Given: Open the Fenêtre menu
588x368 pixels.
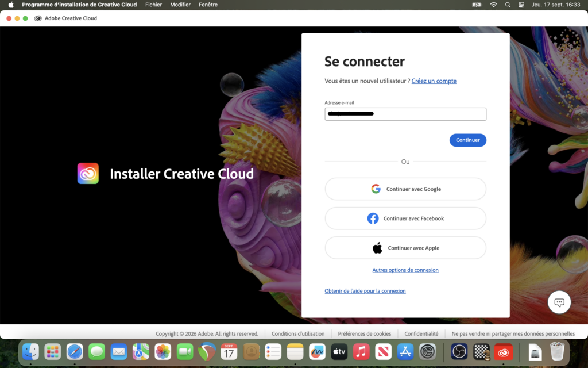Looking at the screenshot, I should 208,5.
